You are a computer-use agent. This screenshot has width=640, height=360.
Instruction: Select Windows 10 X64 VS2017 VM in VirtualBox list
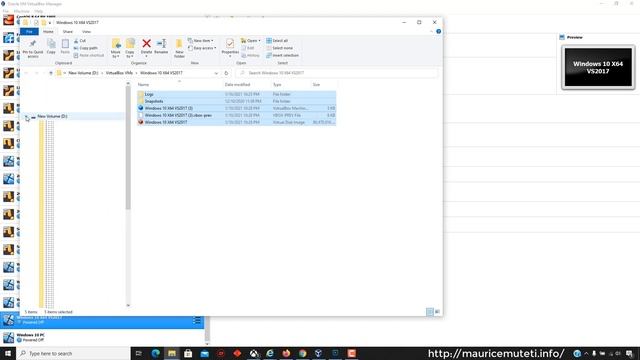(x=102, y=320)
